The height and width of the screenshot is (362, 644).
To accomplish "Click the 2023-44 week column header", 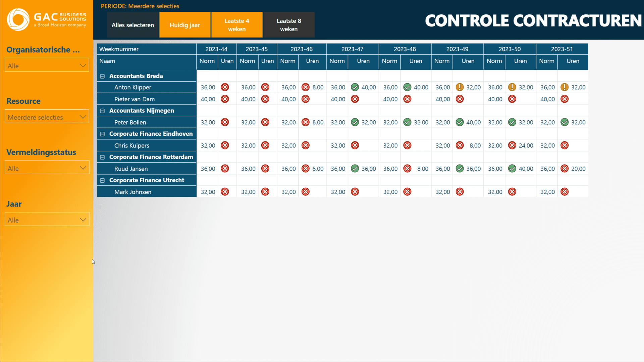I will [216, 49].
